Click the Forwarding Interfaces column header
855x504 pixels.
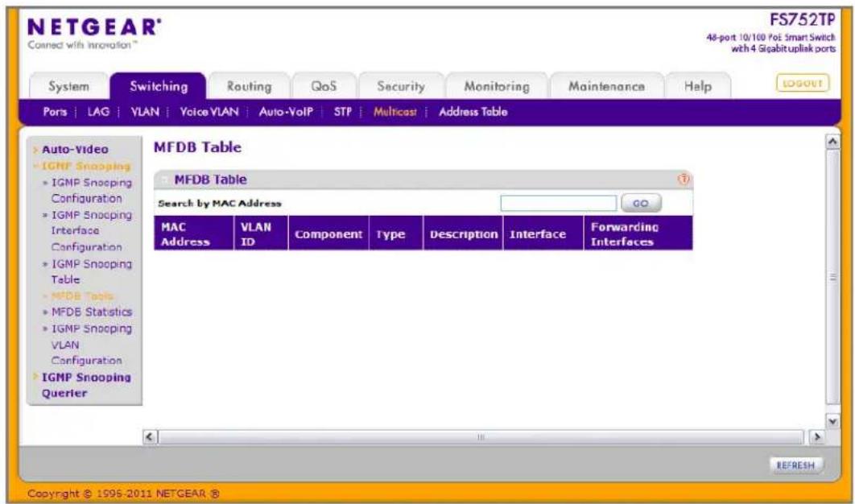pyautogui.click(x=638, y=233)
